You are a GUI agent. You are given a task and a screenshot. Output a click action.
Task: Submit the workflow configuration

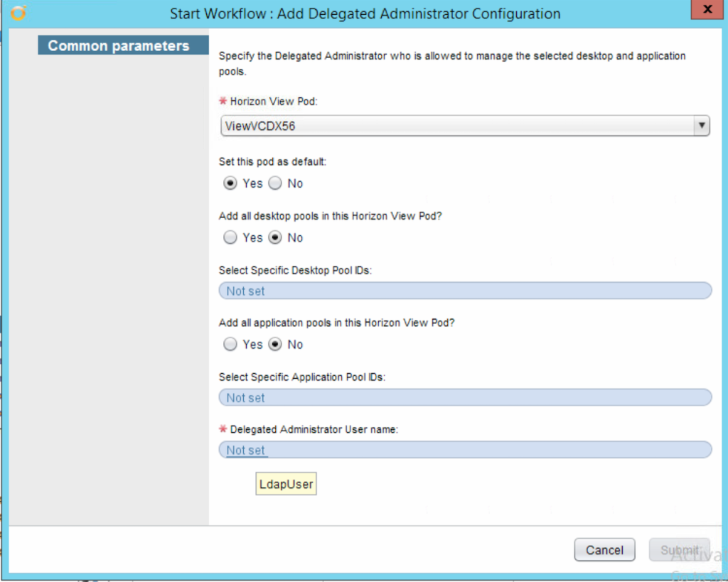(679, 550)
